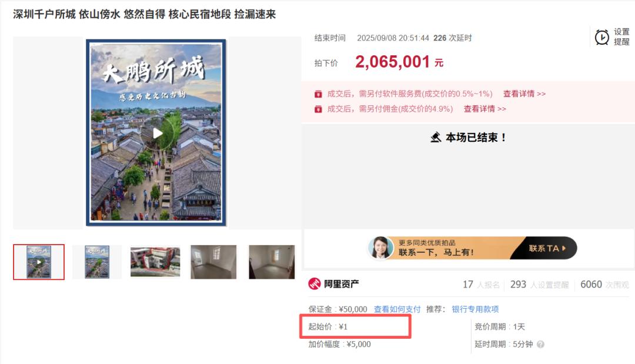
Task: Click the gift icon beside software service fee
Action: pos(318,93)
